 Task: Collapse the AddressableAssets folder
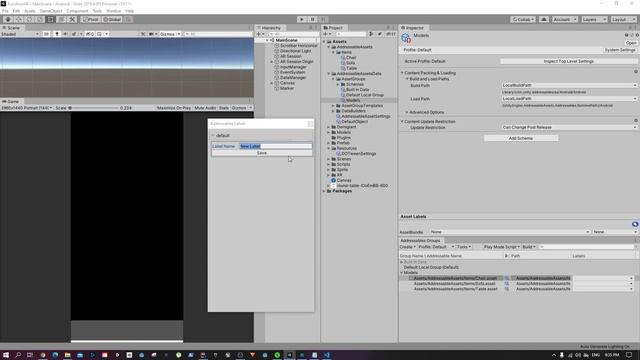[329, 47]
